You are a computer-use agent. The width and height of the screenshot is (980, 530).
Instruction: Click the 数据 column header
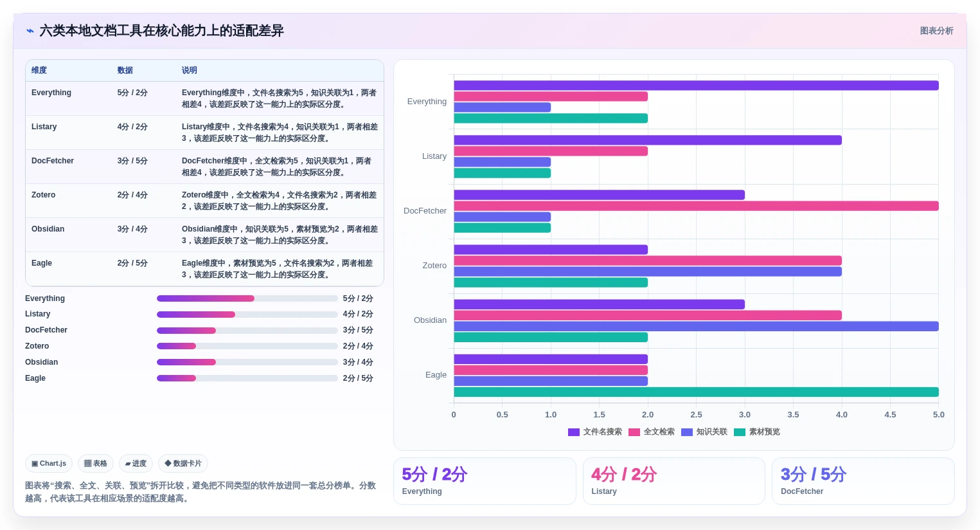(x=125, y=70)
